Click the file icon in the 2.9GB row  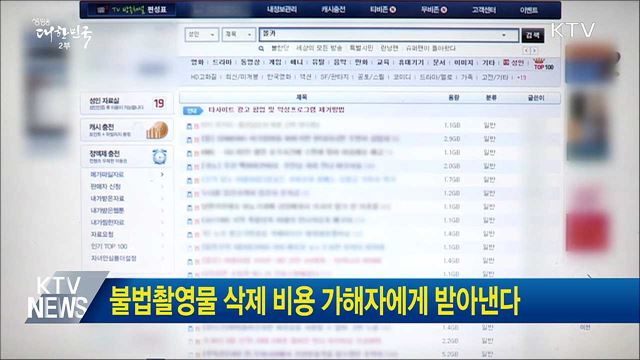pyautogui.click(x=189, y=140)
